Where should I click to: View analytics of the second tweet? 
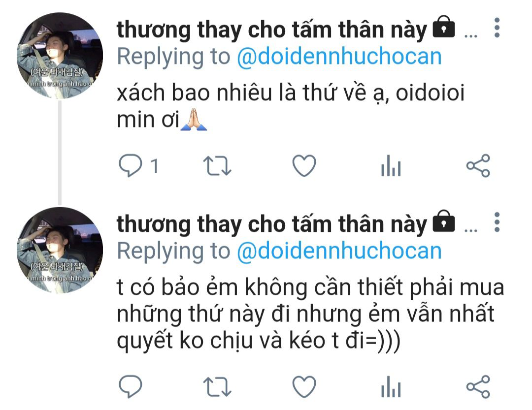(x=391, y=386)
